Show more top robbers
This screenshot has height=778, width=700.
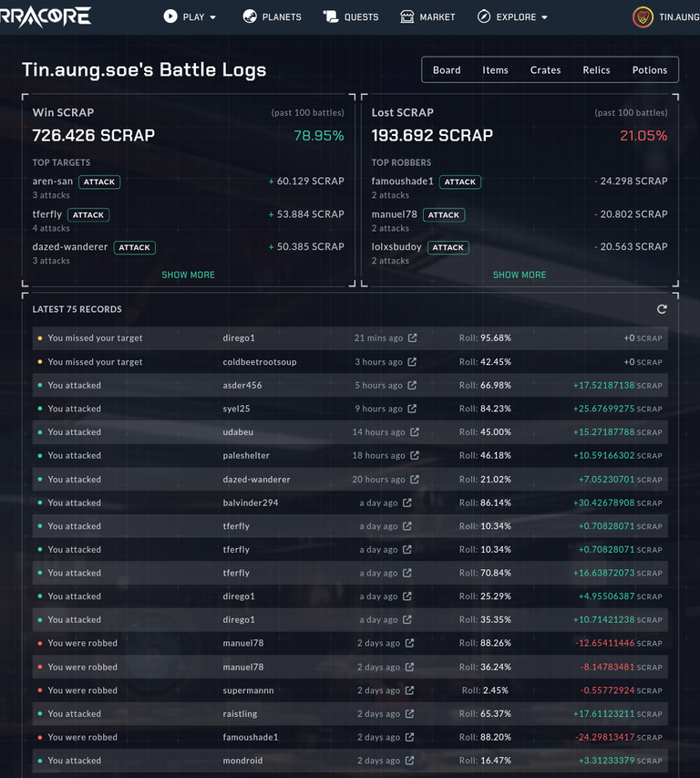pyautogui.click(x=520, y=275)
